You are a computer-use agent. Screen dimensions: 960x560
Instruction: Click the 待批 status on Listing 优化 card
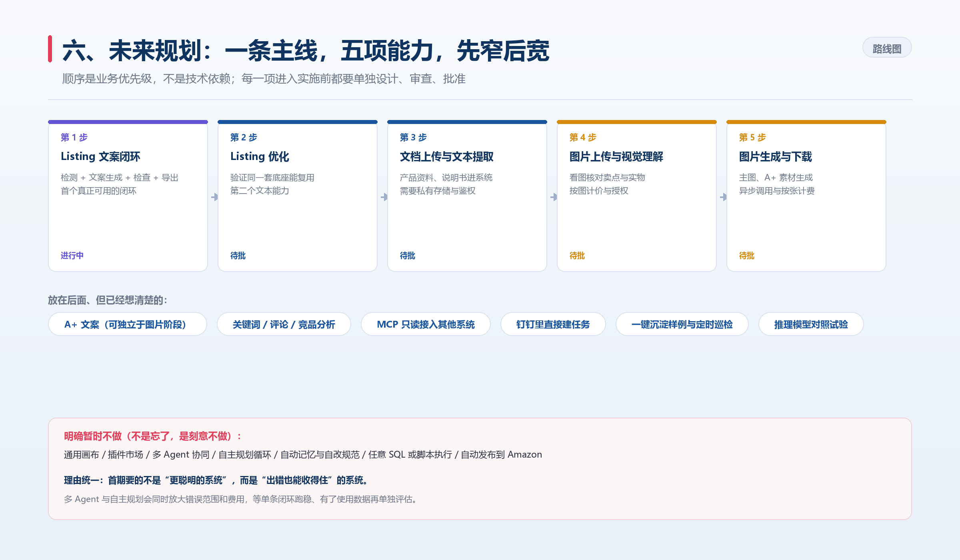click(x=238, y=255)
